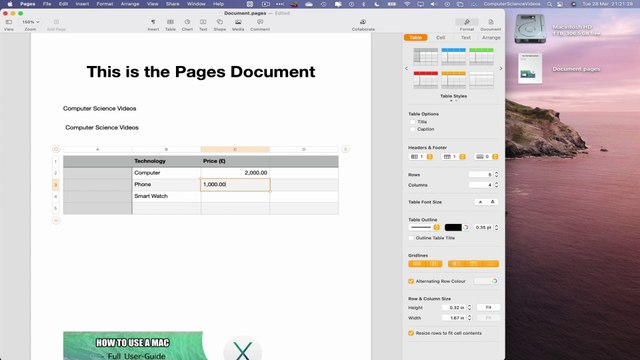Open the Zoom percentage dropdown
Image resolution: width=640 pixels, height=360 pixels.
click(x=30, y=22)
